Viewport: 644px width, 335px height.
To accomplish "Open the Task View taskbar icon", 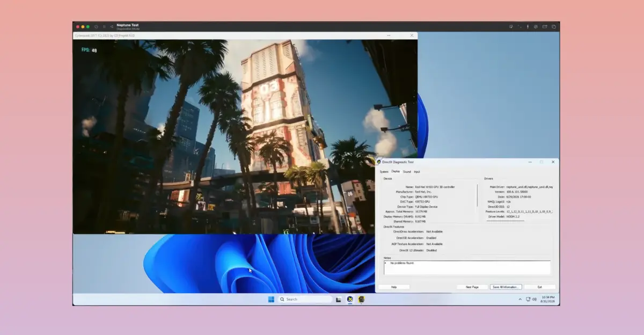I will pyautogui.click(x=339, y=300).
